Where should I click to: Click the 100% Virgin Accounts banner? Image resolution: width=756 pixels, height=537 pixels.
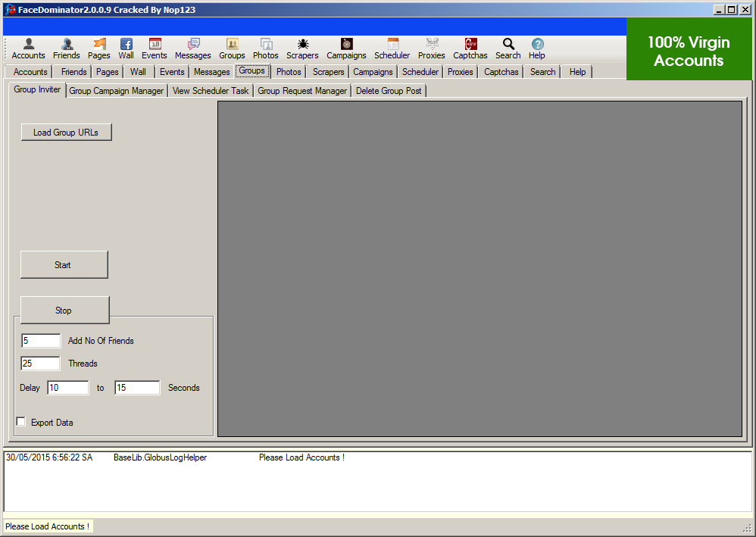click(x=689, y=49)
